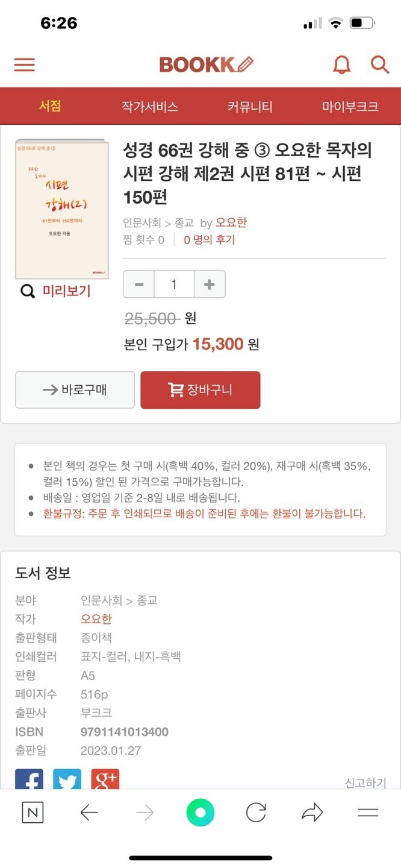This screenshot has height=868, width=401.
Task: Tap the green circle button in the browser bar
Action: [200, 813]
